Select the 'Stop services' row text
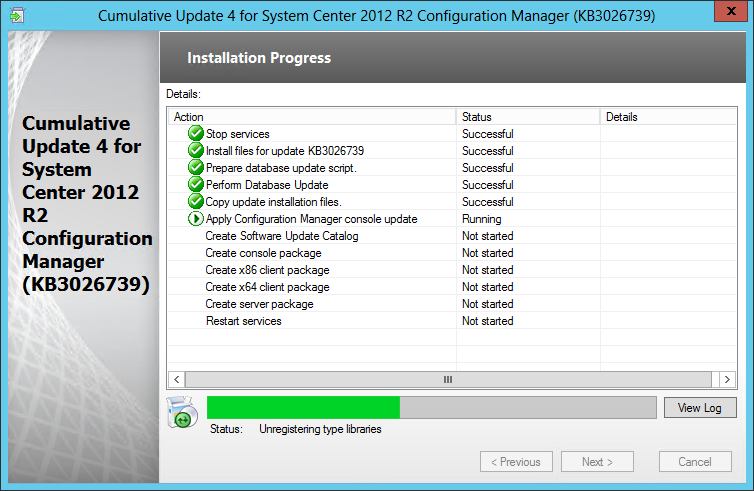Screen dimensions: 754x491 point(238,134)
